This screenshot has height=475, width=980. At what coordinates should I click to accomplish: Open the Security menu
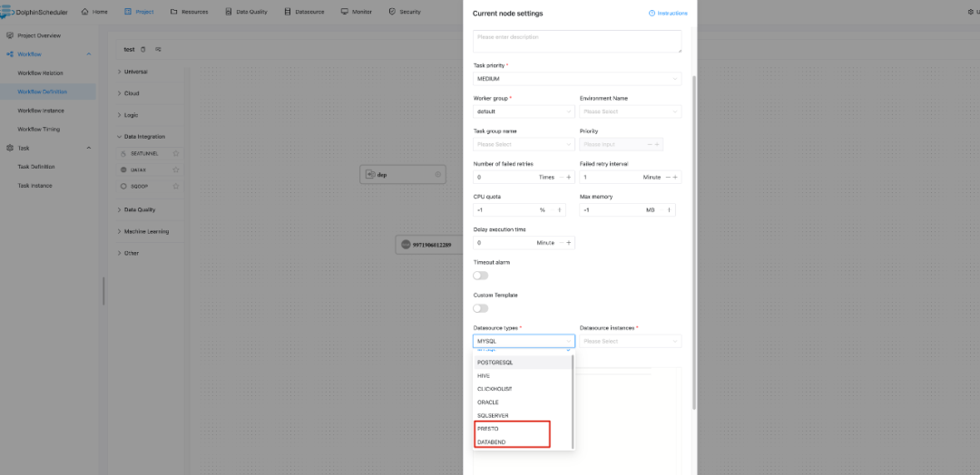click(405, 12)
